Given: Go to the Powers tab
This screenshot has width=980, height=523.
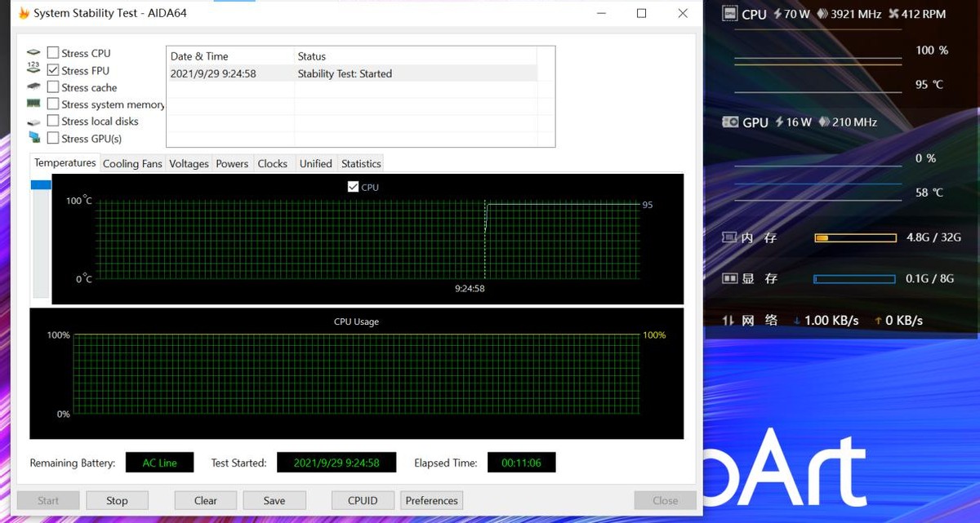Looking at the screenshot, I should 232,163.
